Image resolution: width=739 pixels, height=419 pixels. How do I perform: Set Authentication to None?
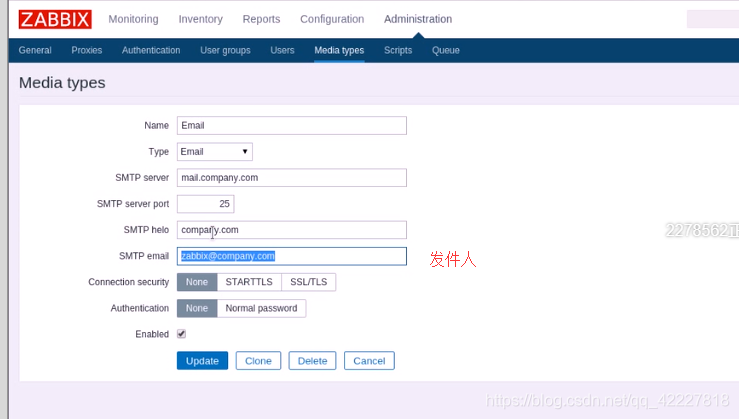coord(197,308)
